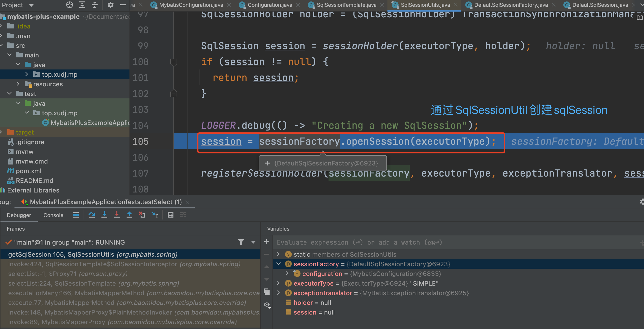Close the Configuration.java tab
Viewport: 644px width, 329px height.
click(298, 5)
